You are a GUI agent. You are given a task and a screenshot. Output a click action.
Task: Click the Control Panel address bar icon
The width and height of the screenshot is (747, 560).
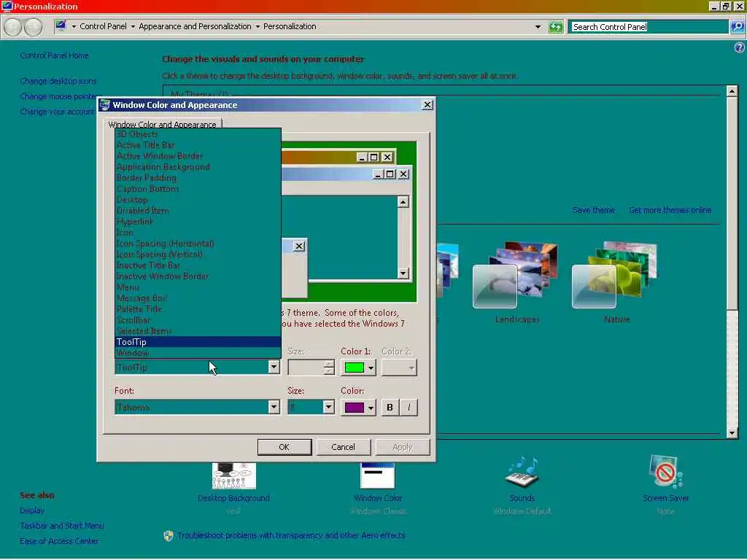pyautogui.click(x=61, y=26)
